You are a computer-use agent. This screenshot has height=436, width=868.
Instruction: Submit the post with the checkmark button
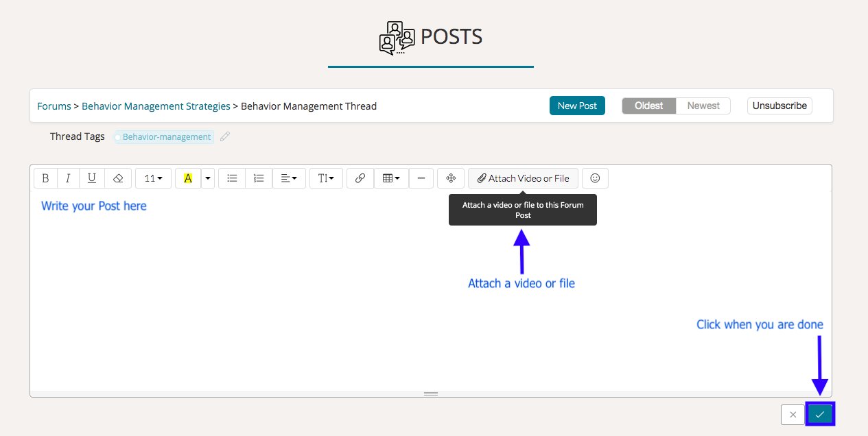click(x=820, y=415)
